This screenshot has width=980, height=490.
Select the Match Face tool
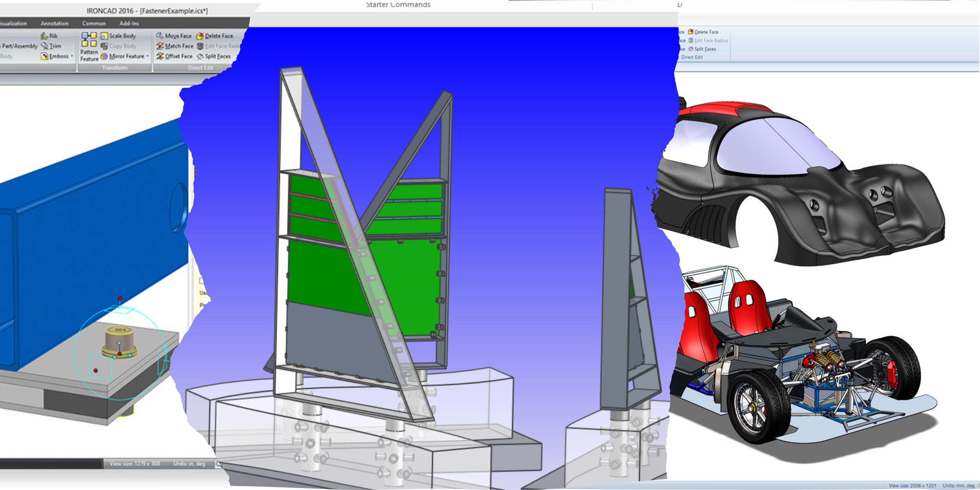pyautogui.click(x=175, y=46)
